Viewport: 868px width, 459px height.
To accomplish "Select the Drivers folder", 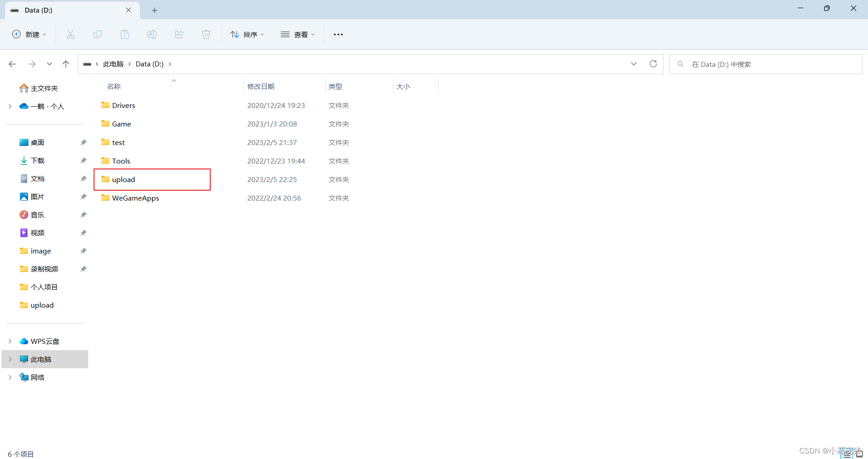I will point(123,105).
